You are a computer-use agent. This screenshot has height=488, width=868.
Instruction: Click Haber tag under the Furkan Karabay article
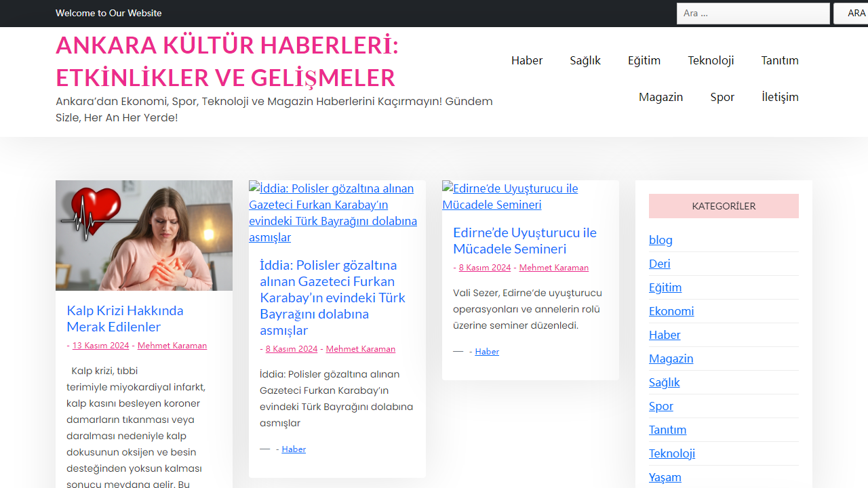pos(293,449)
